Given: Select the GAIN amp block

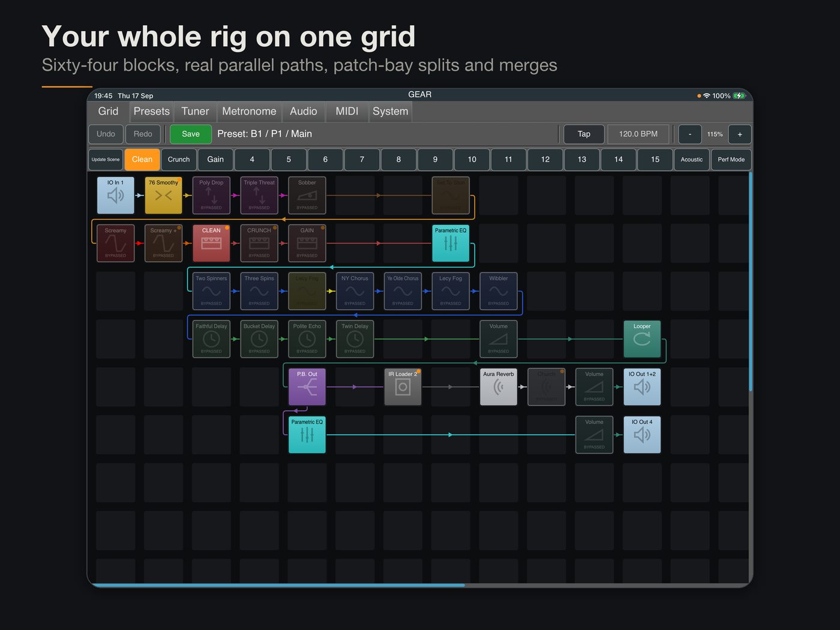Looking at the screenshot, I should pyautogui.click(x=307, y=243).
